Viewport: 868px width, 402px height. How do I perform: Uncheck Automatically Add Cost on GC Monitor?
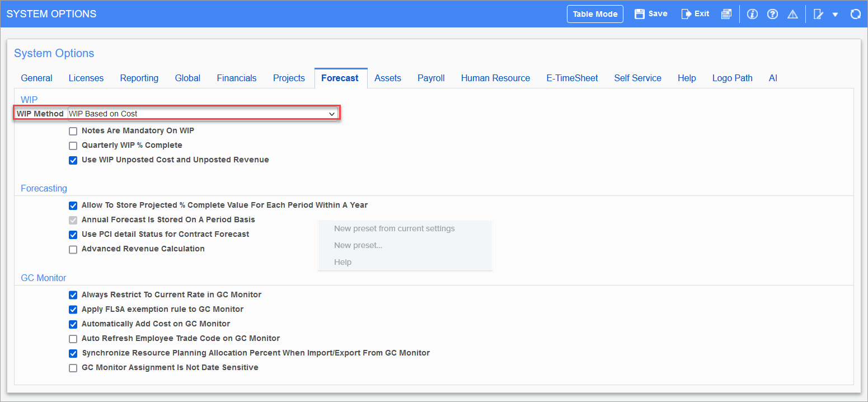(x=73, y=324)
